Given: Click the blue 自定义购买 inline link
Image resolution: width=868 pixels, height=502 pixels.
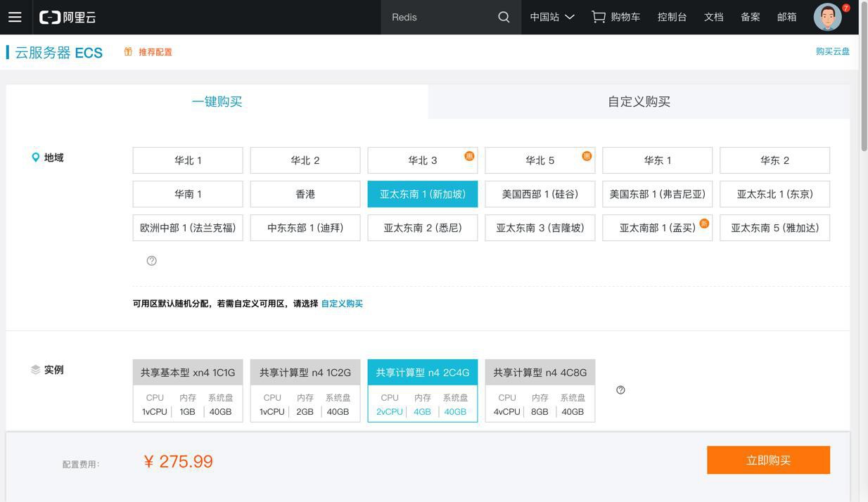Looking at the screenshot, I should click(342, 304).
